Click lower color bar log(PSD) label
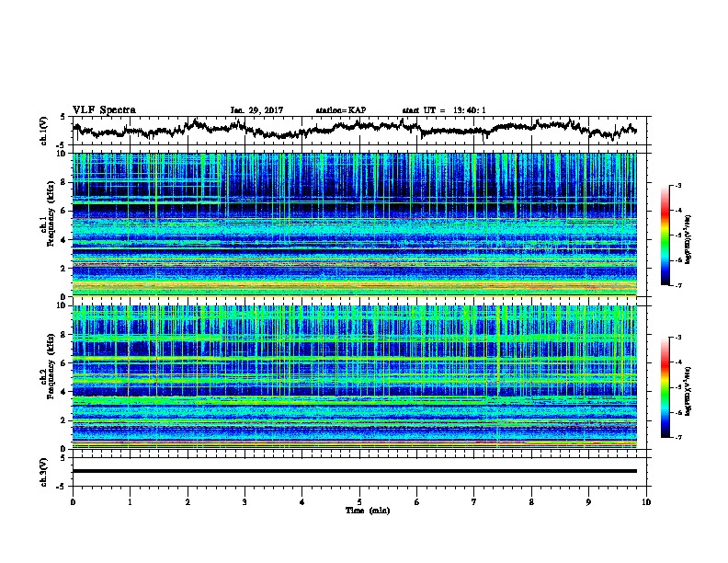728x563 pixels. pos(688,391)
